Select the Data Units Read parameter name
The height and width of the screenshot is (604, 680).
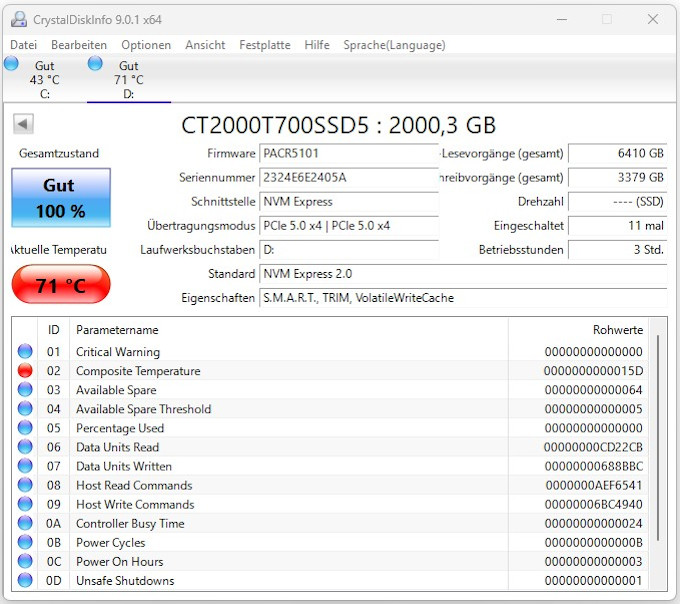tap(118, 447)
